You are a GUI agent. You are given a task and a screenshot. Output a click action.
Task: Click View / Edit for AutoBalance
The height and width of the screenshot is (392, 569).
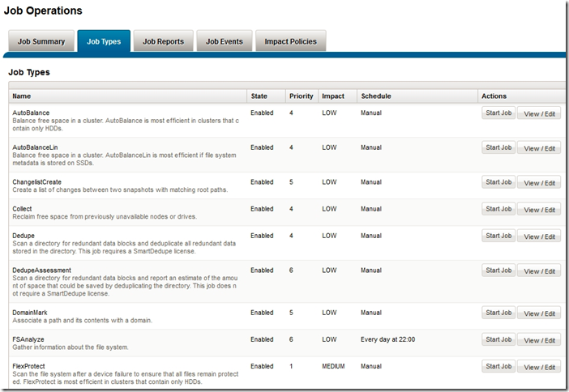tap(539, 113)
